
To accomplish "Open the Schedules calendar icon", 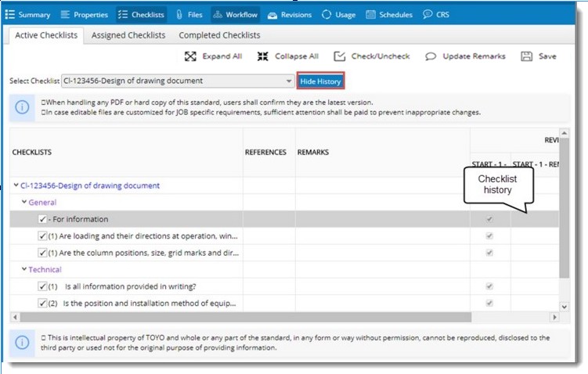I will [x=370, y=14].
